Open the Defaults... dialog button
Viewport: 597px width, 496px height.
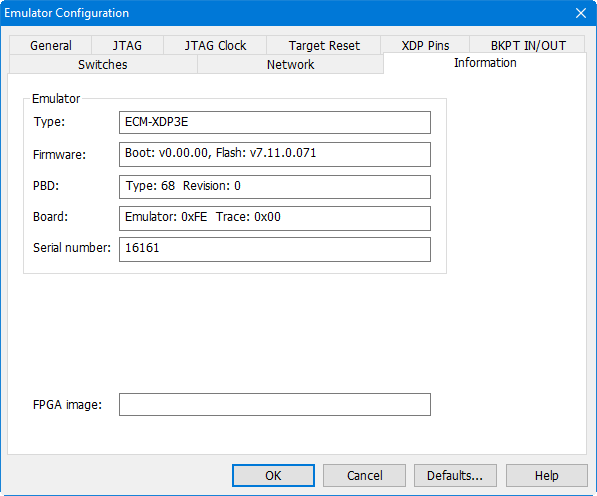coord(455,475)
